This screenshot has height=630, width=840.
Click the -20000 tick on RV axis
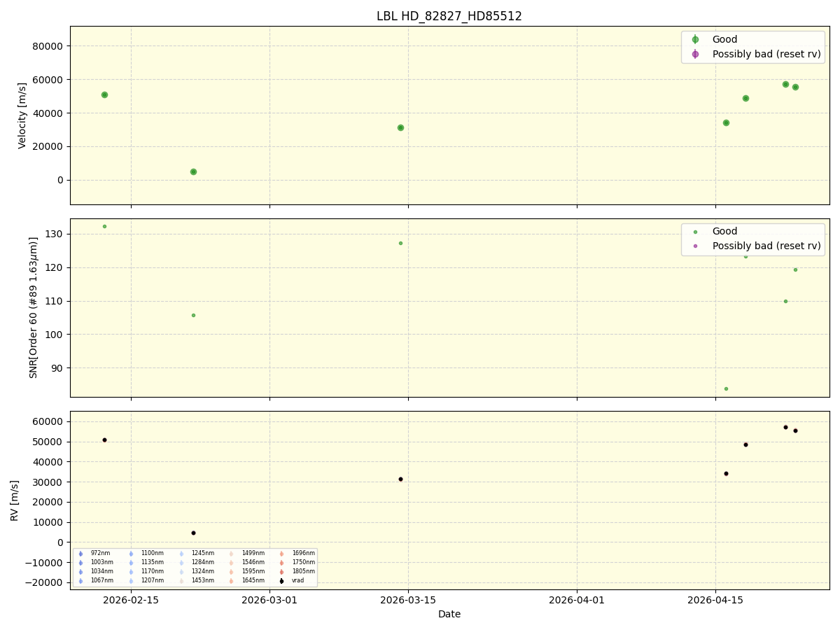[43, 582]
